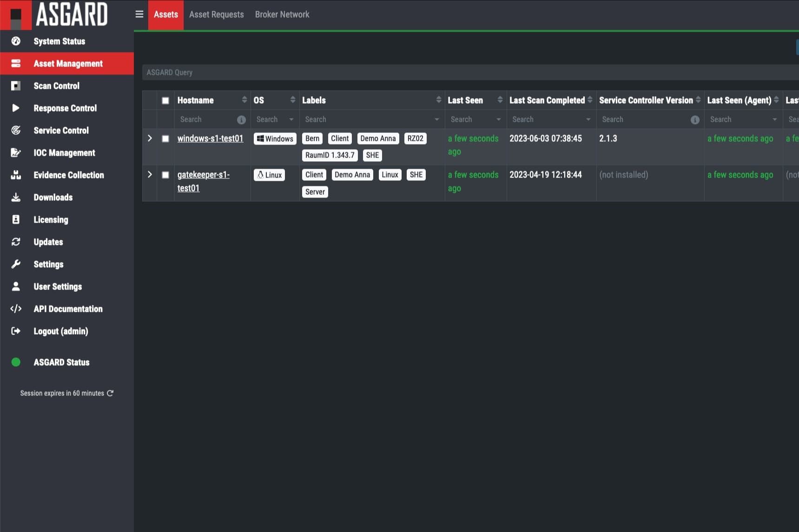Open the OS filter dropdown

coord(291,119)
